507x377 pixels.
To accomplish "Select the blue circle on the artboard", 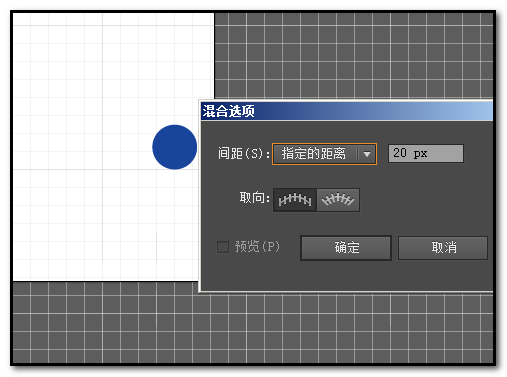I will point(175,147).
